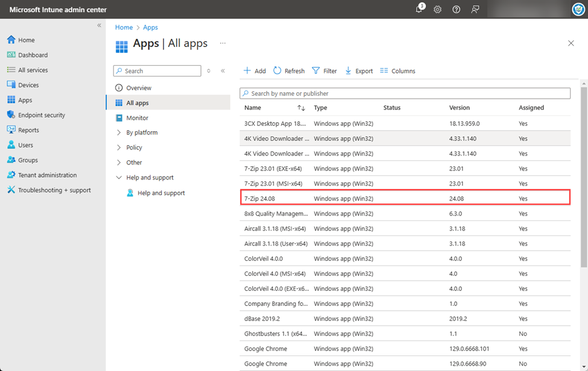Click the Refresh toolbar icon
Viewport: 588px width, 371px height.
(277, 70)
